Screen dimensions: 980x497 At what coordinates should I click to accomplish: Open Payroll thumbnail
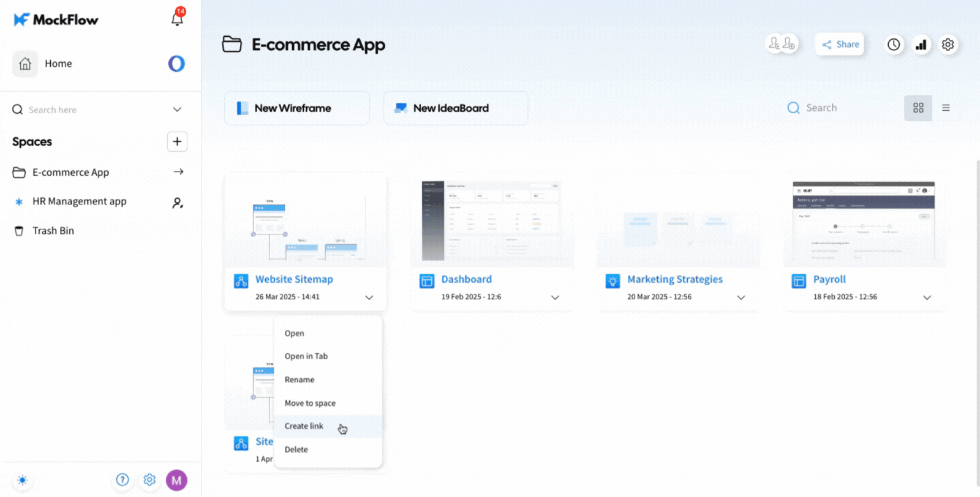[864, 220]
